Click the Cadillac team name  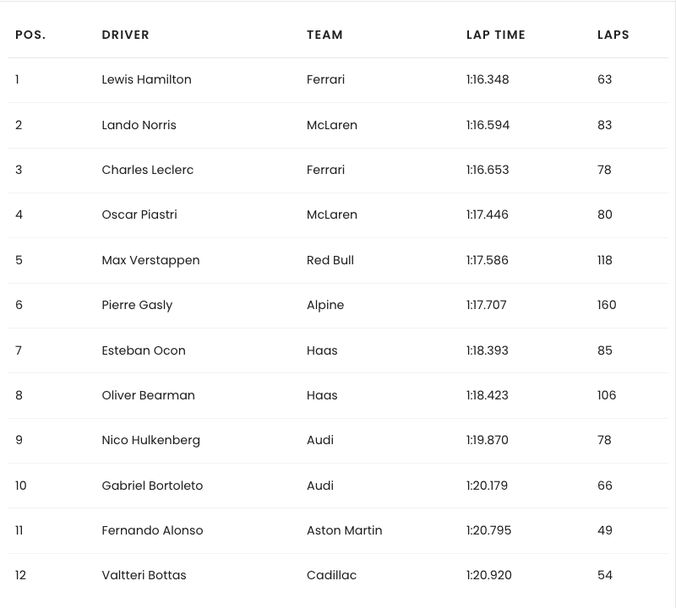[331, 576]
